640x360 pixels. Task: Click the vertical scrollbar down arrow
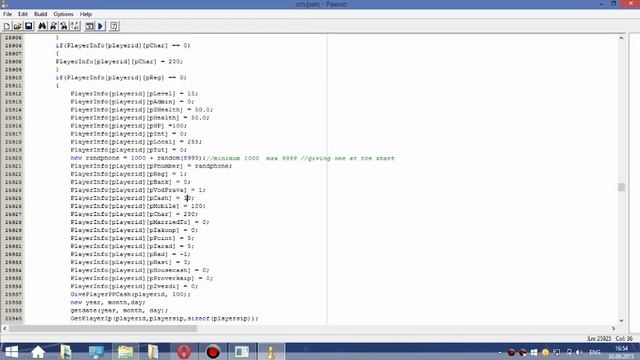(x=621, y=321)
